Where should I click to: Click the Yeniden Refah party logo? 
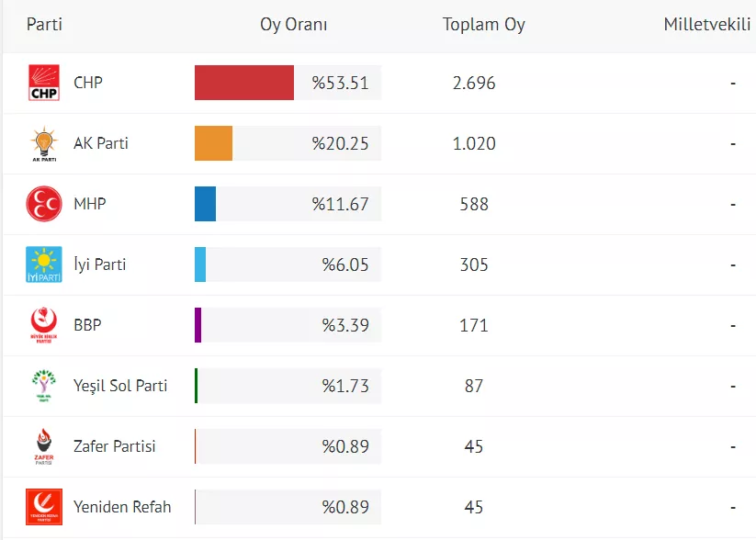pos(44,507)
